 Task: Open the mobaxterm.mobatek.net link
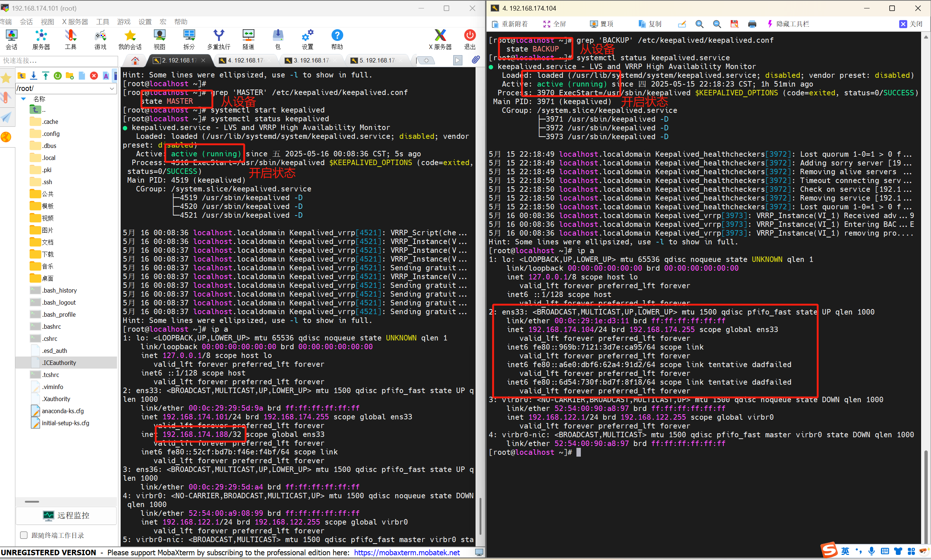406,552
